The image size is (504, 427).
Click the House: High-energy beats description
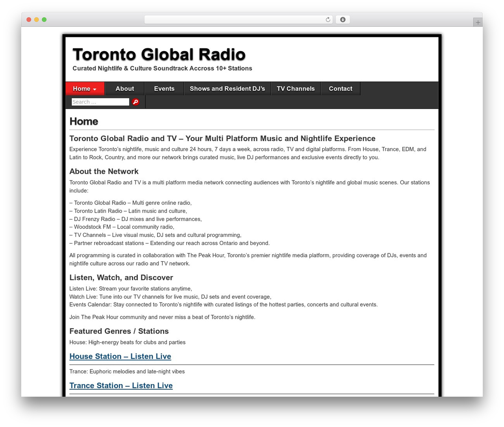[128, 342]
